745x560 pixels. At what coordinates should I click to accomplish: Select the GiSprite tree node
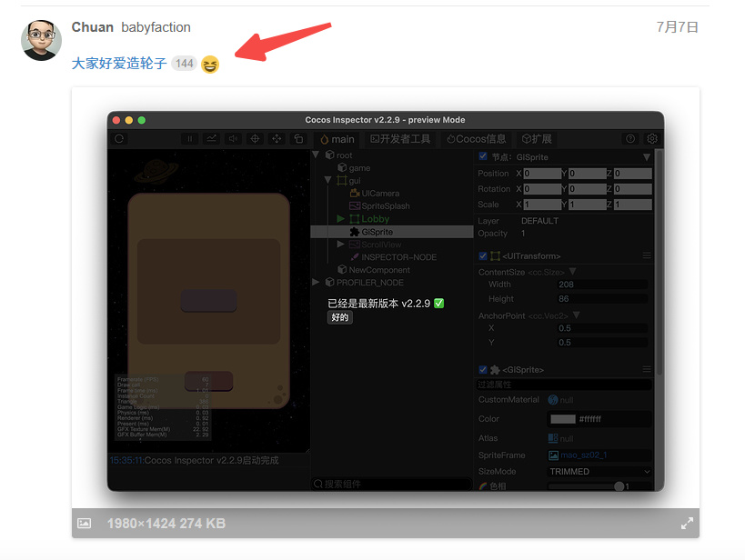pyautogui.click(x=392, y=232)
